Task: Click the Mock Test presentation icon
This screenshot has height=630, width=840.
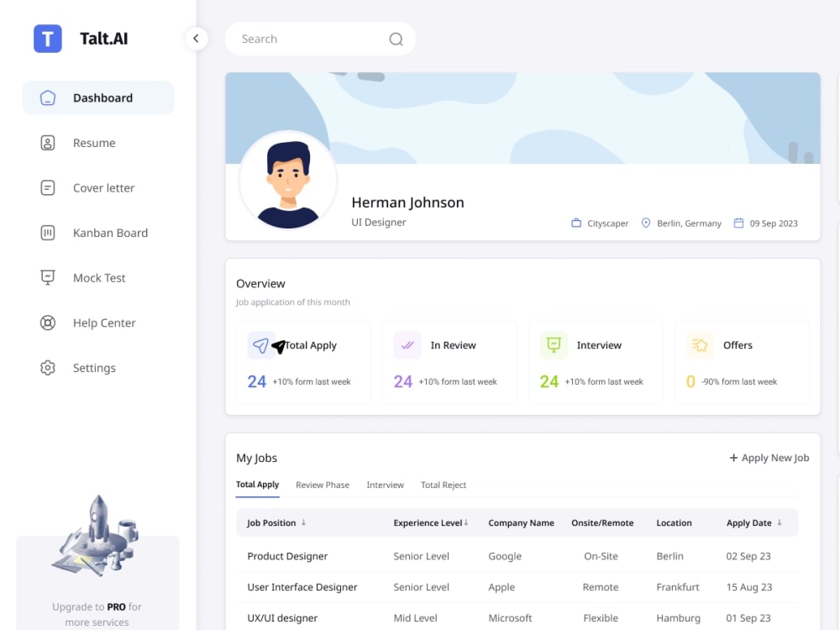Action: click(48, 277)
